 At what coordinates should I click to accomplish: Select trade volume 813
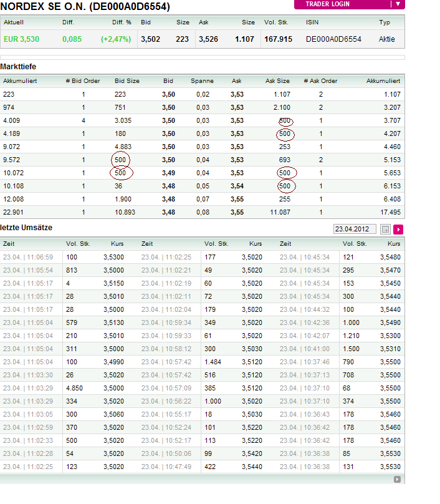[72, 271]
